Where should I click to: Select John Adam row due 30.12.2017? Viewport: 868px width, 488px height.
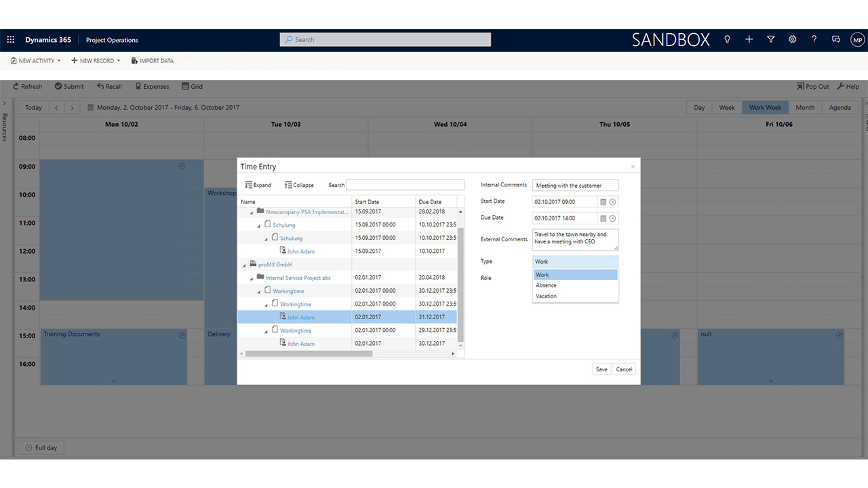(347, 344)
